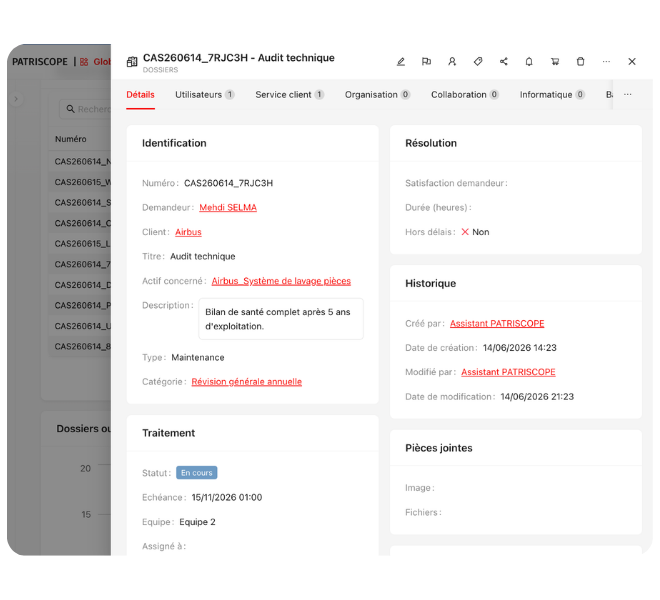Click the En cours status badge

point(197,473)
